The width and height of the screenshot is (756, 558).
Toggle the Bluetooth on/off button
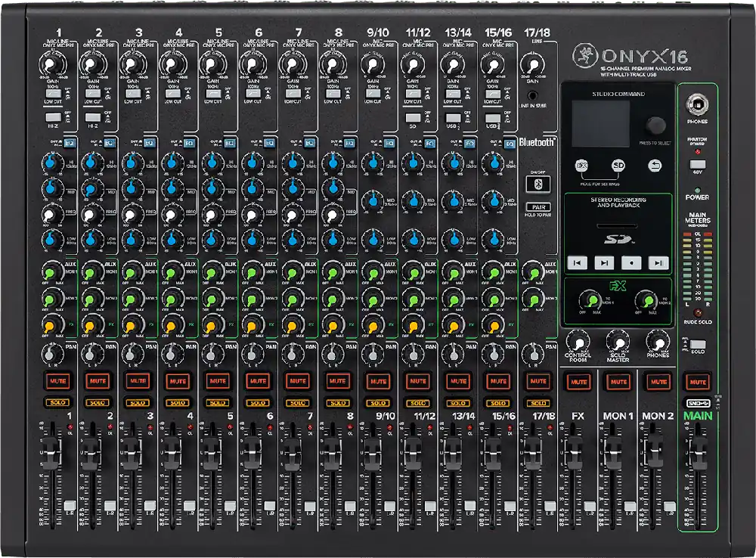[x=538, y=184]
